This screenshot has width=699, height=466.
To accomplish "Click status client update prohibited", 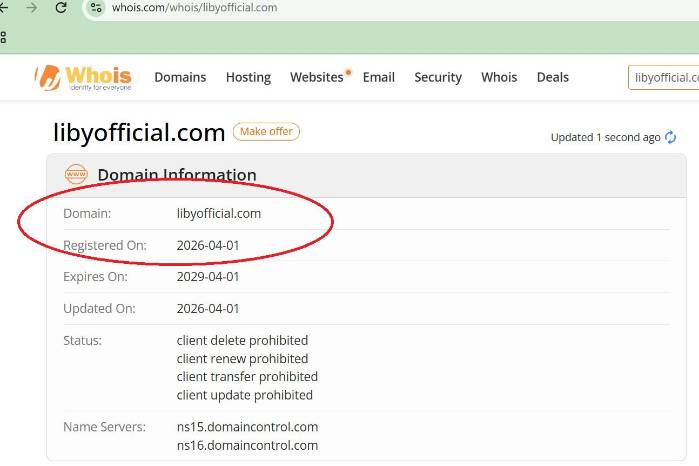I will (244, 395).
